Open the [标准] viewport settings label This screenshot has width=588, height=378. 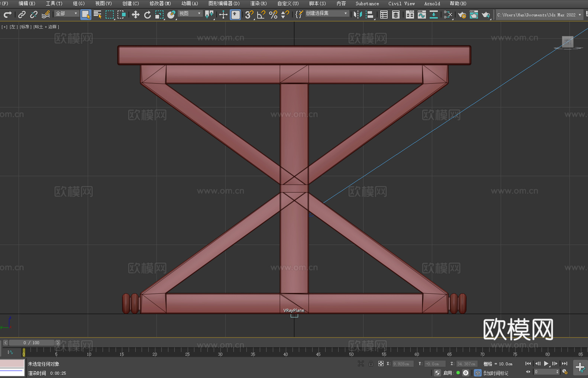(x=25, y=27)
